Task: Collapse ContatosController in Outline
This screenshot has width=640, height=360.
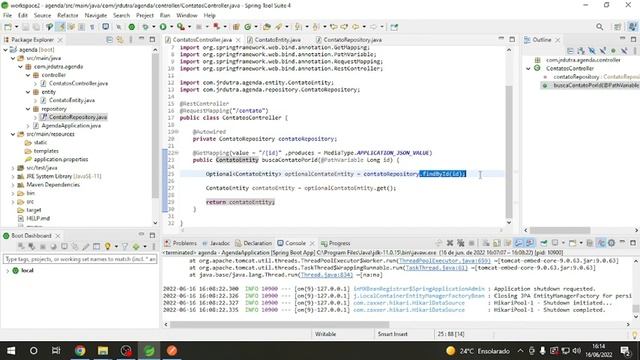Action: coord(529,69)
